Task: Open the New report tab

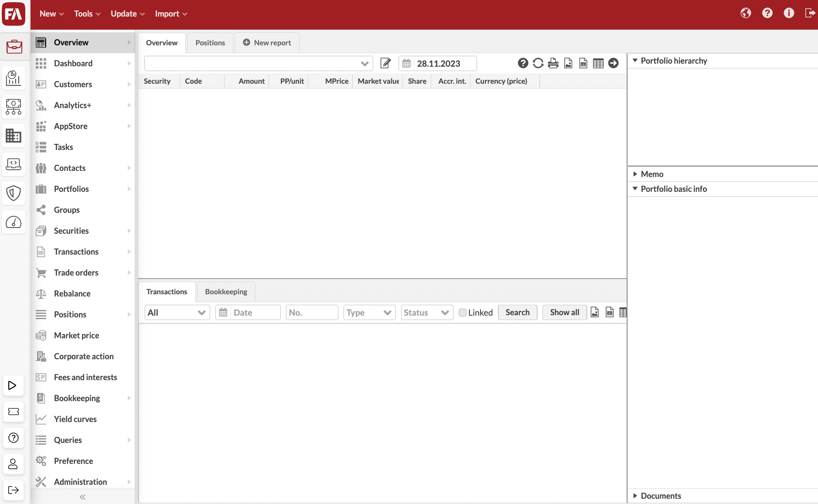Action: click(267, 43)
